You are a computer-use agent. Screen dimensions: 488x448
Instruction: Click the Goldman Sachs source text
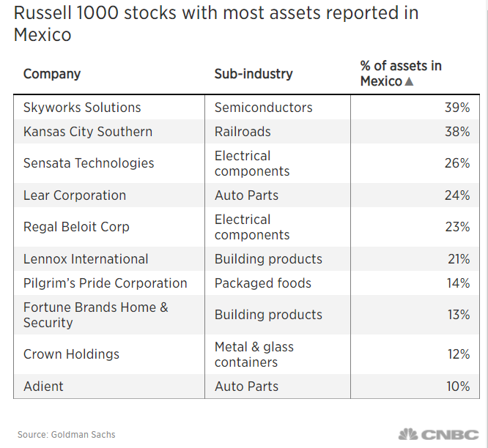(x=67, y=435)
